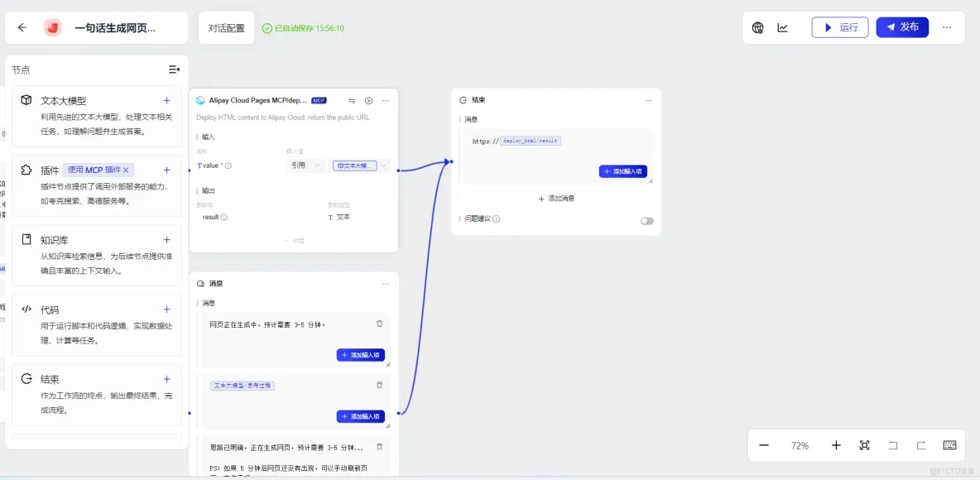Redo the last canvas action
This screenshot has width=980, height=480.
(x=921, y=445)
